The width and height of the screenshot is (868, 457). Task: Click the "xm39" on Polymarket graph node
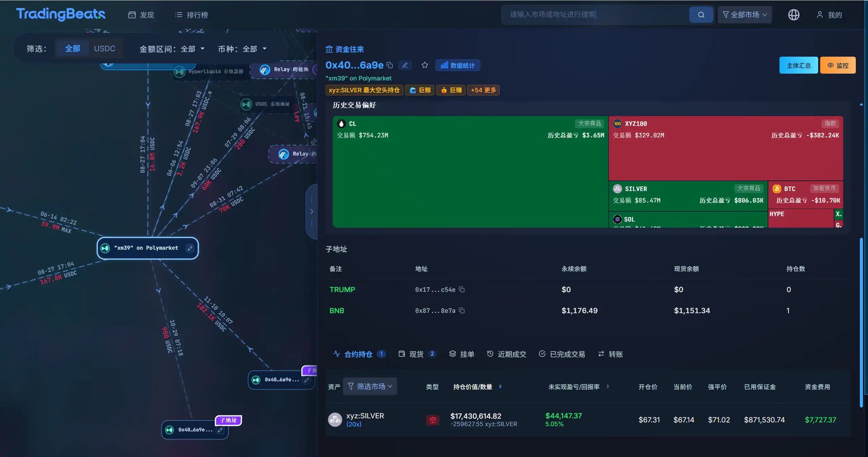[148, 248]
